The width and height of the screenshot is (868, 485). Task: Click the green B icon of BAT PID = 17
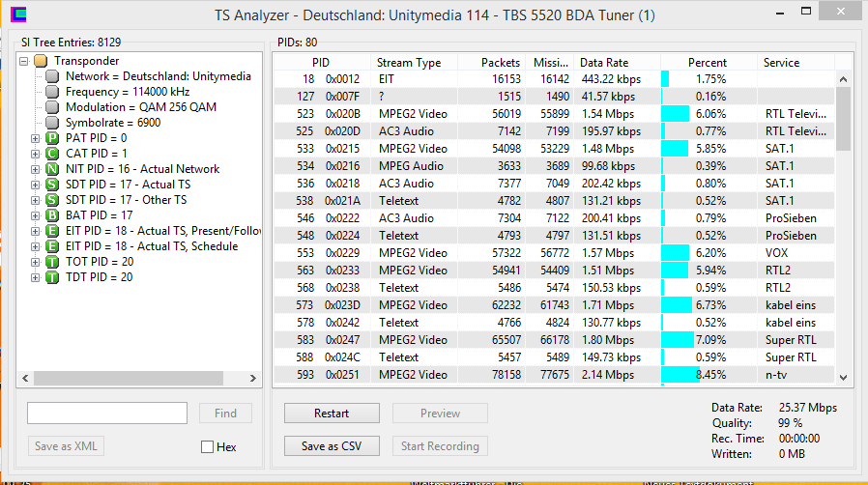click(52, 215)
